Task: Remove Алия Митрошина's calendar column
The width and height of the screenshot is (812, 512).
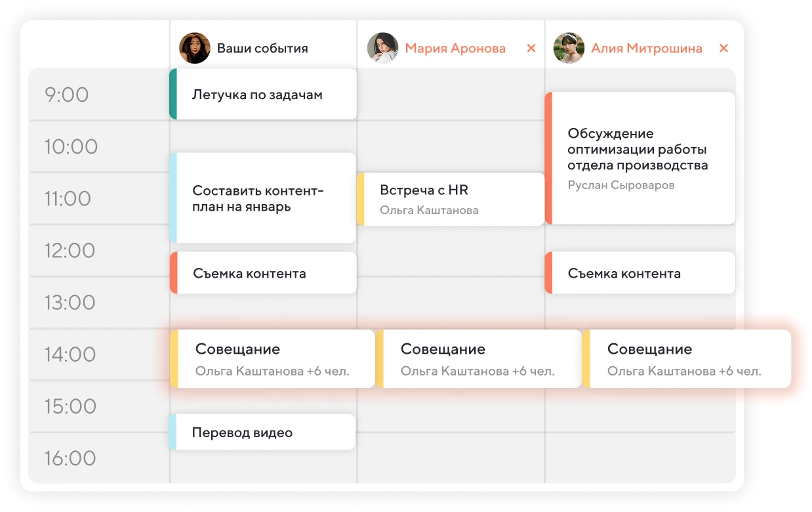Action: click(723, 48)
